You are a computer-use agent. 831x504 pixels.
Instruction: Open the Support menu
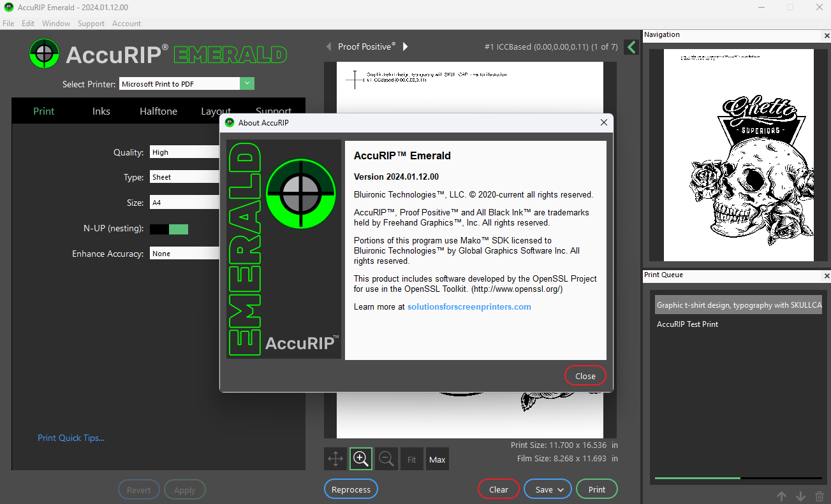click(x=91, y=24)
